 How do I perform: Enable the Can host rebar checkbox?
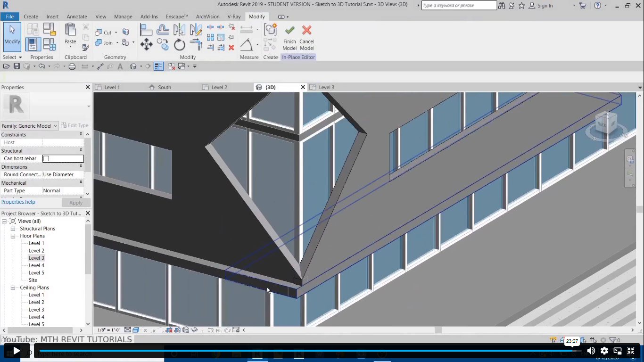[x=46, y=159]
